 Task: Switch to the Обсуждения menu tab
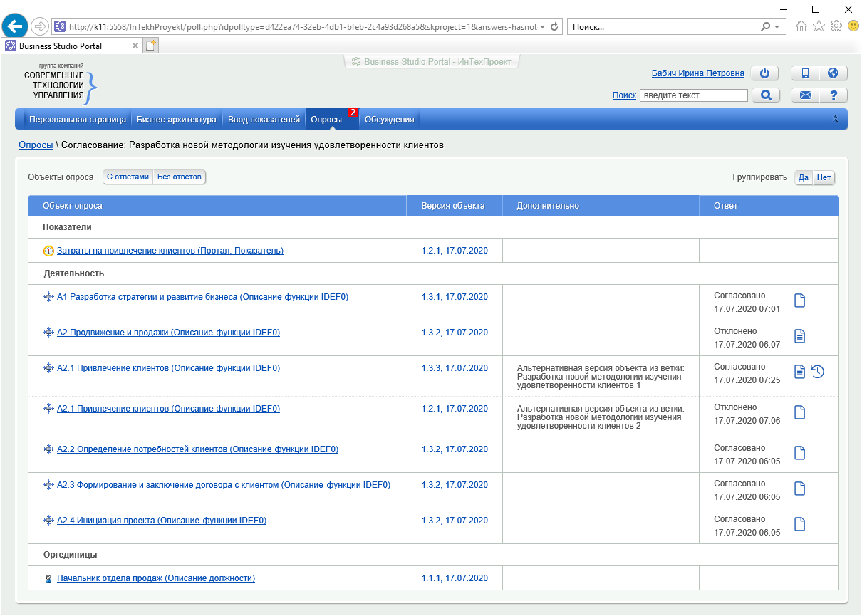389,120
